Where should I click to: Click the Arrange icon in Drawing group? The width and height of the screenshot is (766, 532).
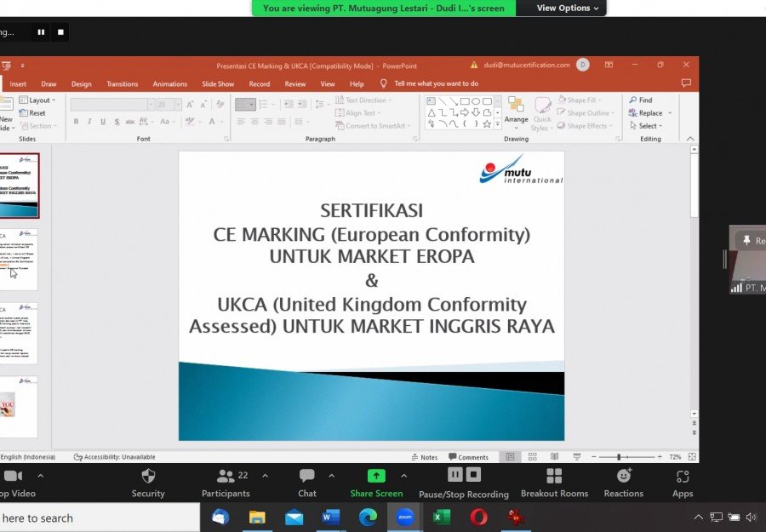516,113
